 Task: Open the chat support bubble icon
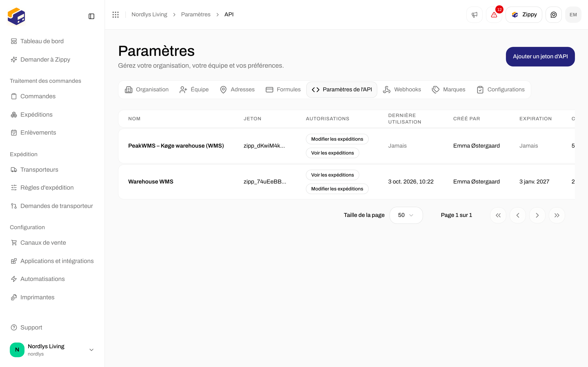click(553, 14)
